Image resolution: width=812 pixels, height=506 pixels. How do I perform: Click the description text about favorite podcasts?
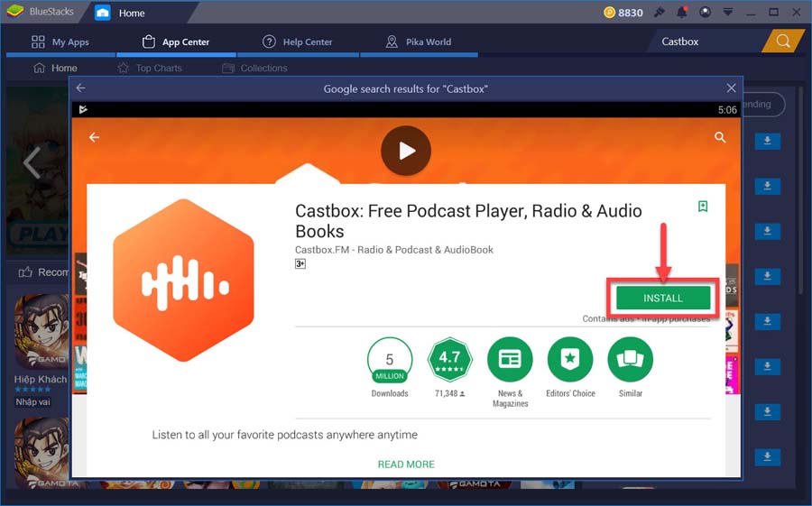tap(284, 435)
